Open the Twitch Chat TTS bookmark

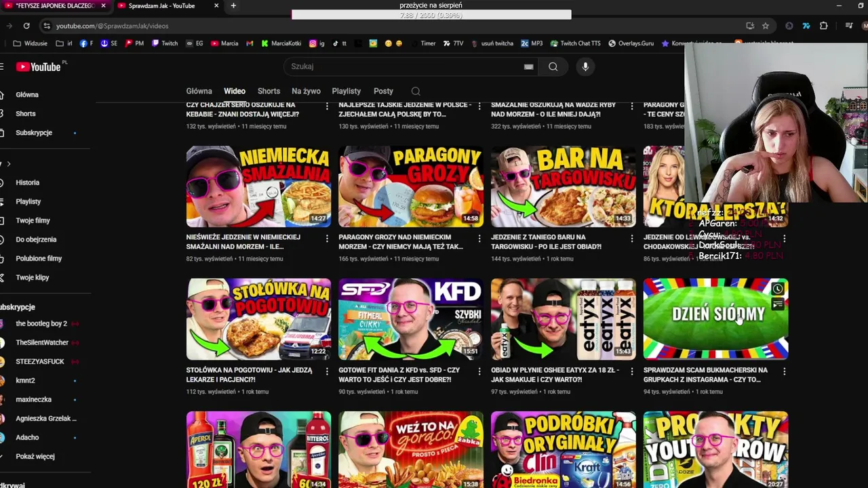coord(575,43)
